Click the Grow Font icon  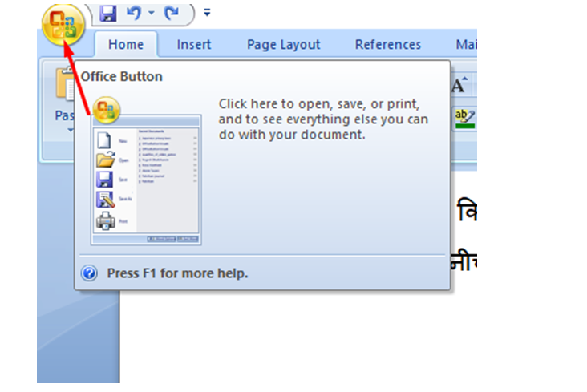point(460,85)
